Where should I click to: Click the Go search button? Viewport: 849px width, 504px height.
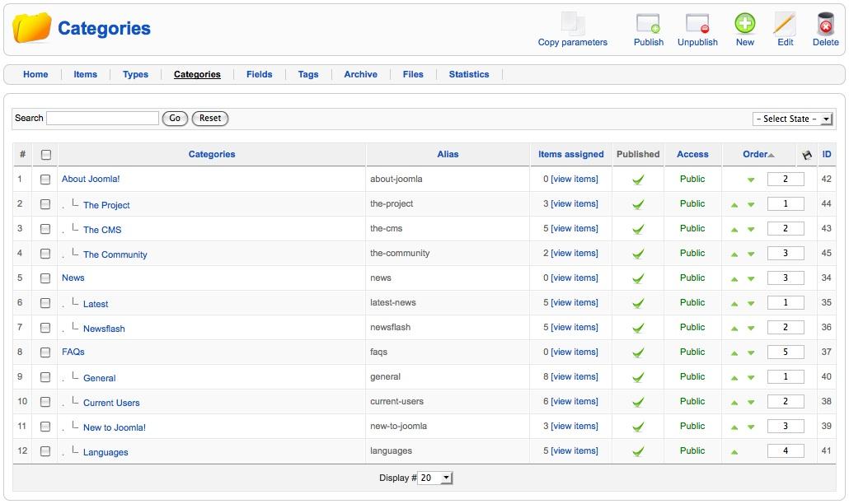175,118
